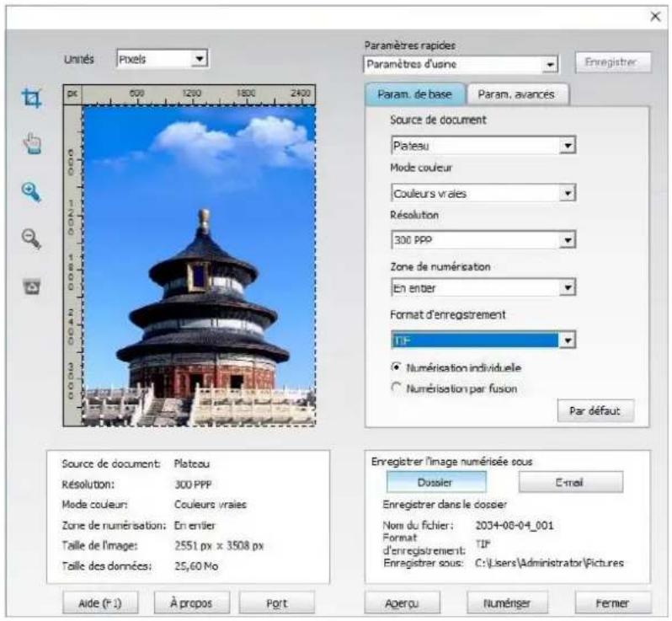Open the Zone de numérisation dropdown
Image resolution: width=672 pixels, height=621 pixels.
point(483,288)
